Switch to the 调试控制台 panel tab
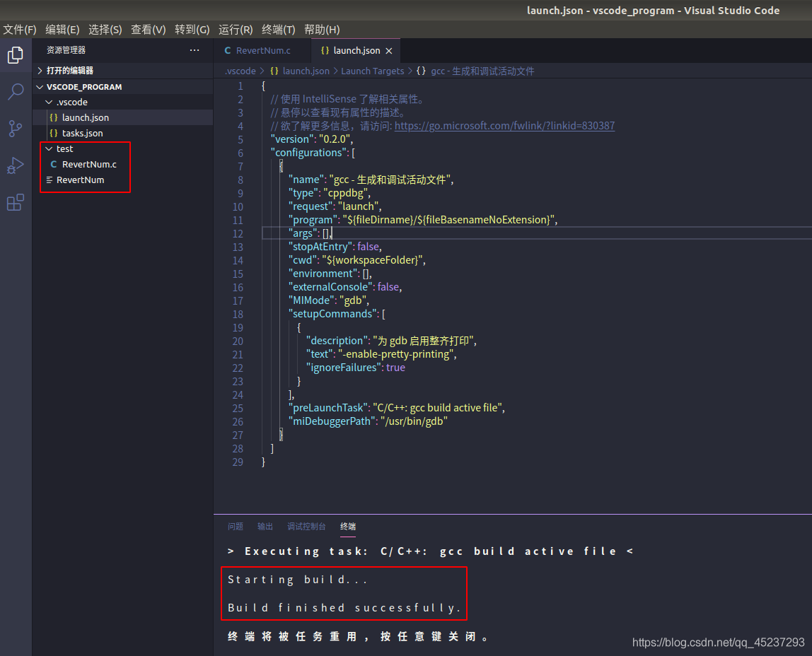The height and width of the screenshot is (656, 812). (306, 527)
